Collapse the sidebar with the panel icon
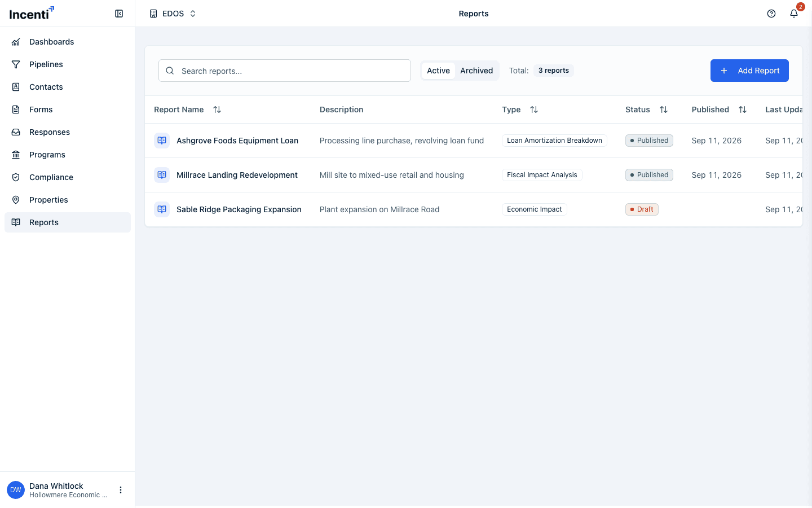 point(119,14)
